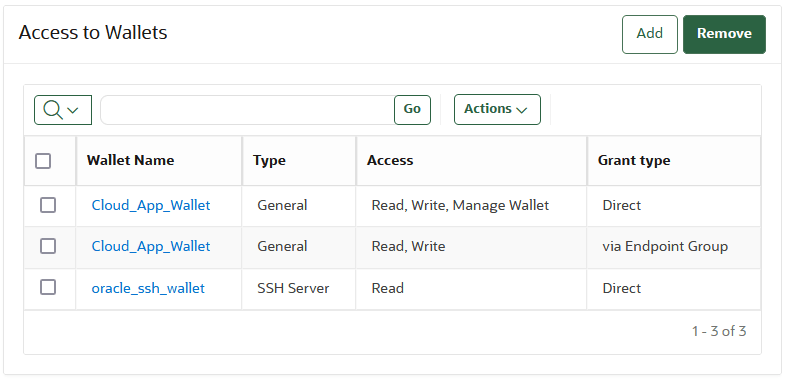The height and width of the screenshot is (379, 787).
Task: Open the oracle_ssh_wallet link
Action: click(x=148, y=289)
